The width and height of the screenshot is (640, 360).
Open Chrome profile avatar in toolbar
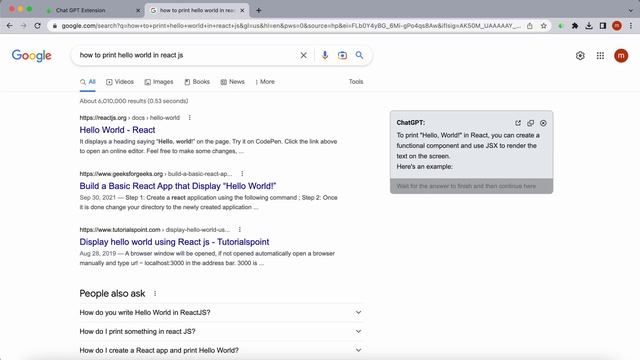point(617,26)
